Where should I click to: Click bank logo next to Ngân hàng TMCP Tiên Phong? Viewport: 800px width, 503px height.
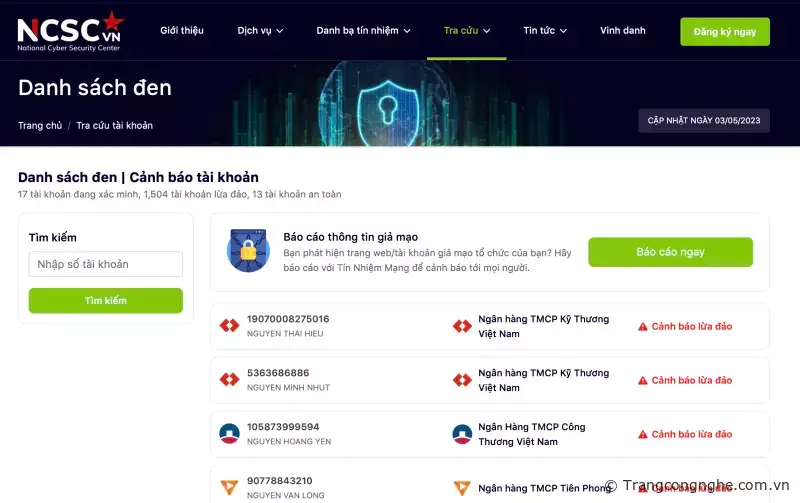pos(462,488)
